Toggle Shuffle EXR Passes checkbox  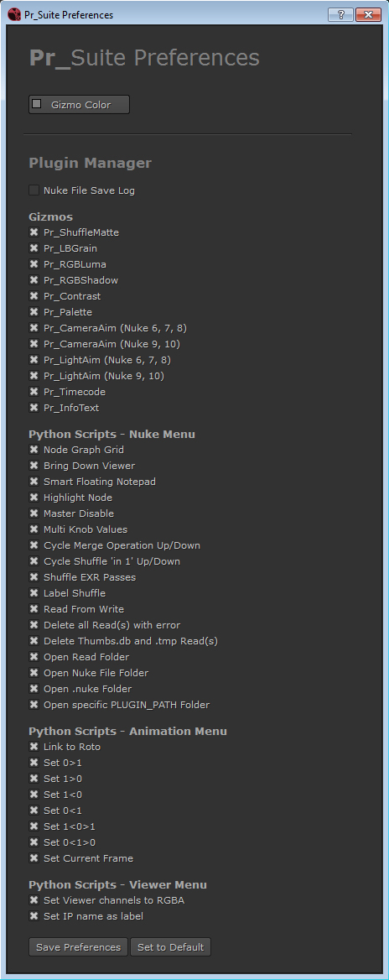[x=34, y=577]
